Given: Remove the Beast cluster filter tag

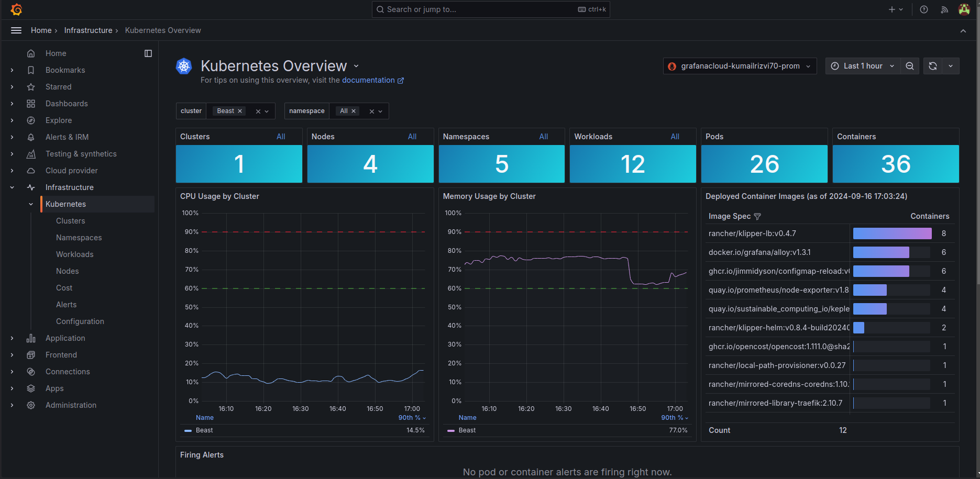Looking at the screenshot, I should tap(240, 111).
